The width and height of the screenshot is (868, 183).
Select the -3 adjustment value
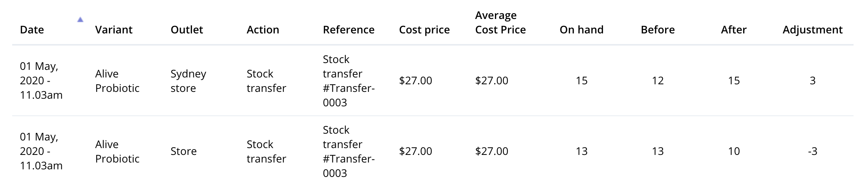[x=812, y=151]
